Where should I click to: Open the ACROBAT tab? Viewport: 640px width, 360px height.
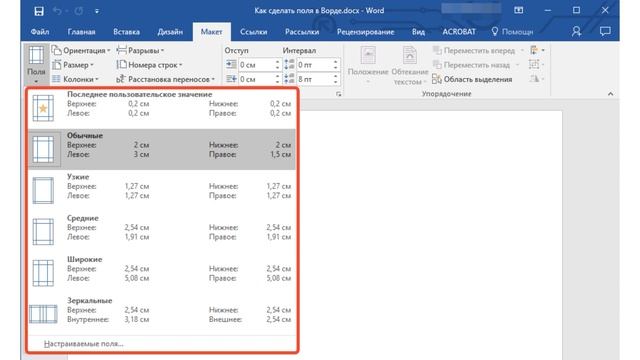(x=459, y=32)
